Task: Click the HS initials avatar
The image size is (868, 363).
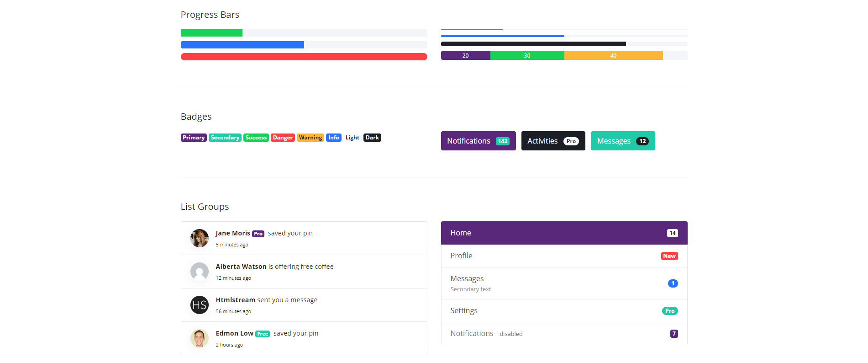Action: click(x=200, y=305)
